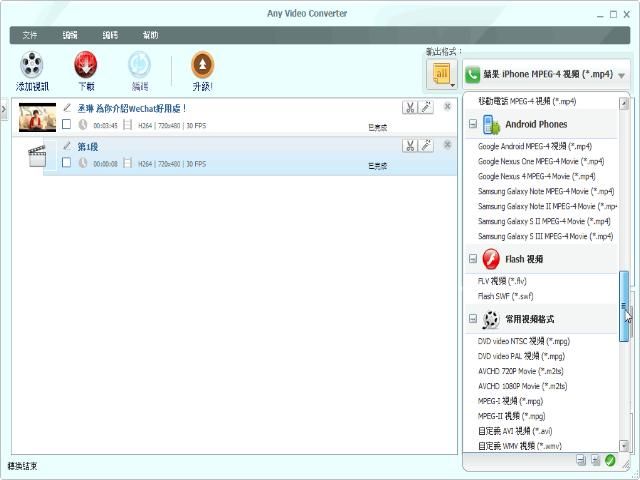Remove the first video with its X button
This screenshot has width=640, height=480.
point(447,106)
